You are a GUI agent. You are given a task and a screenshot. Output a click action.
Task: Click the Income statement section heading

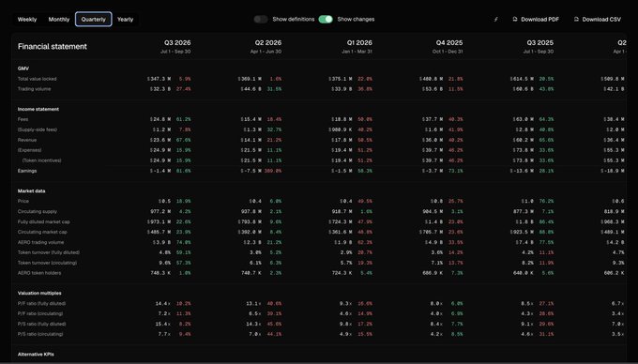coord(38,109)
